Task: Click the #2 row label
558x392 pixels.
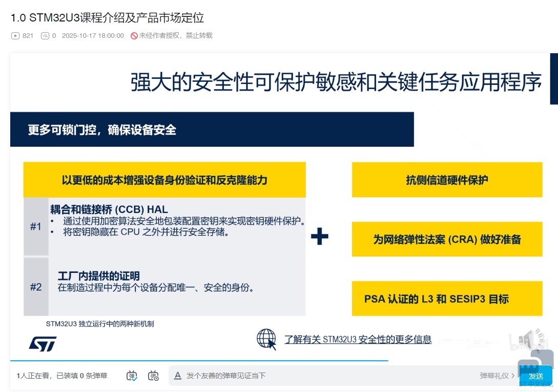Action: pyautogui.click(x=36, y=287)
